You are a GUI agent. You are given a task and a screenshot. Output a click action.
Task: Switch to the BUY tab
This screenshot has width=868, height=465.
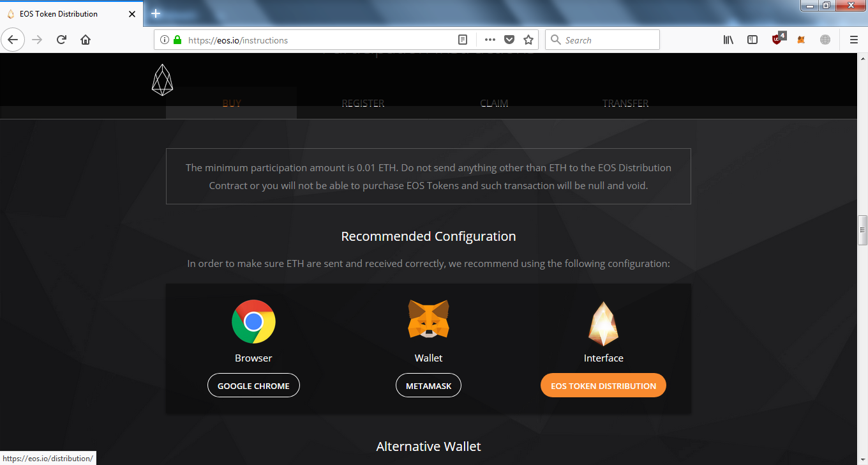point(232,103)
